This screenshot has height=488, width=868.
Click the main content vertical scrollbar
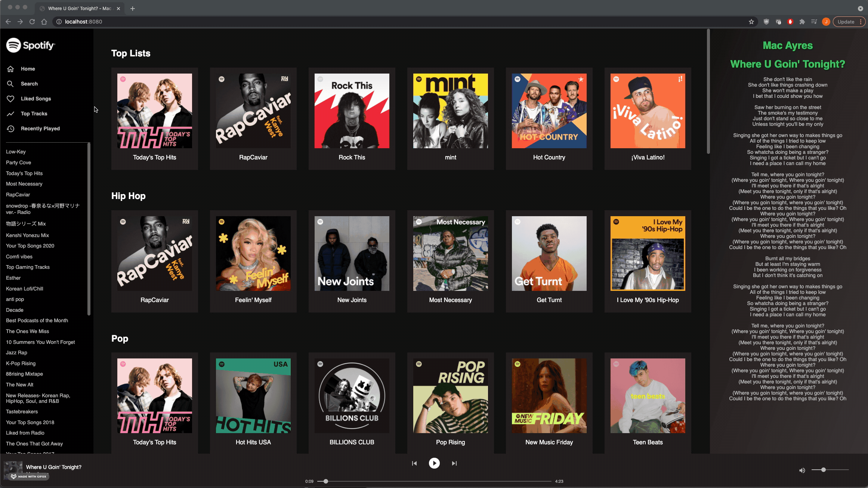[x=708, y=91]
